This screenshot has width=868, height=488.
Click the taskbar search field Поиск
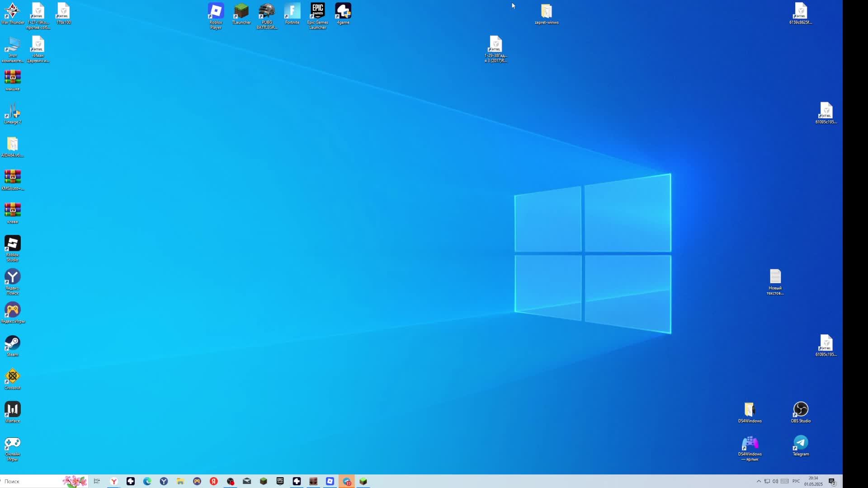click(x=32, y=481)
